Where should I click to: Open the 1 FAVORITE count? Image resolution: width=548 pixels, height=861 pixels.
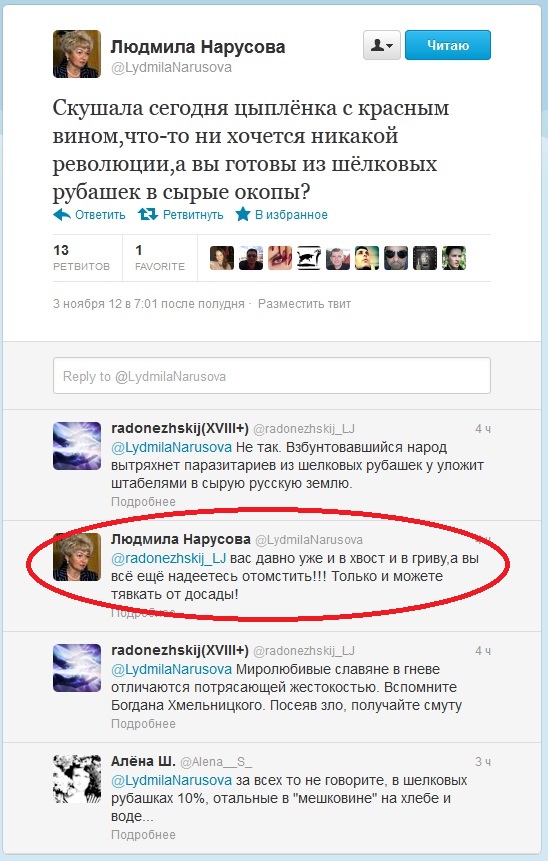click(x=160, y=258)
